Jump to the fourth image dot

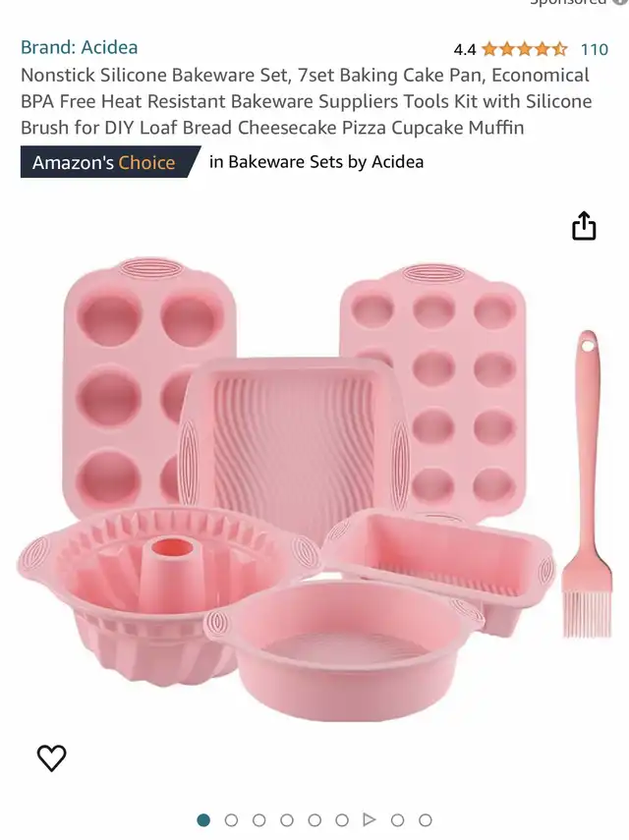pos(287,820)
